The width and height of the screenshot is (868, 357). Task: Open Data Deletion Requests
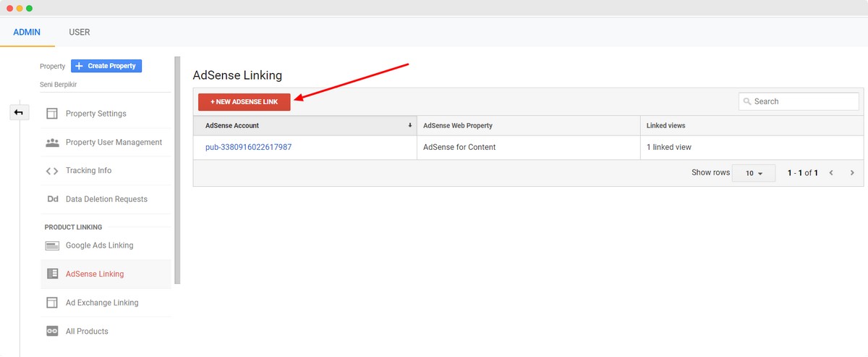[x=106, y=199]
